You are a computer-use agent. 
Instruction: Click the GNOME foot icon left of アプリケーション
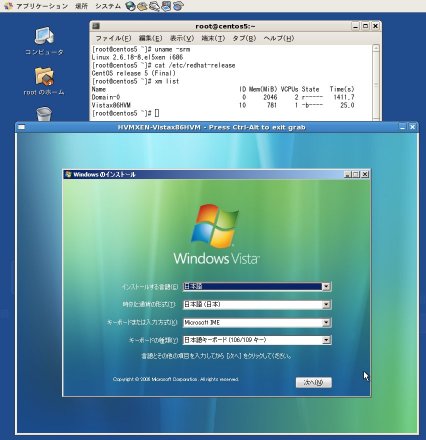[8, 6]
